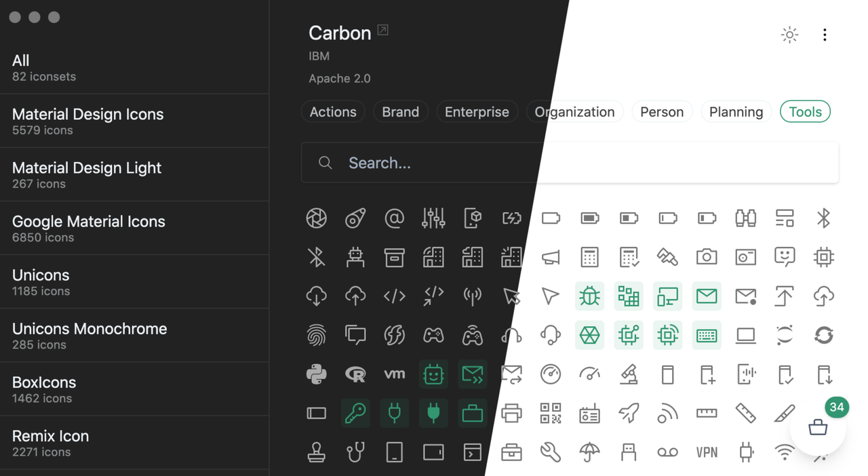Pick the fingerprint icon
This screenshot has width=868, height=476.
tap(317, 335)
